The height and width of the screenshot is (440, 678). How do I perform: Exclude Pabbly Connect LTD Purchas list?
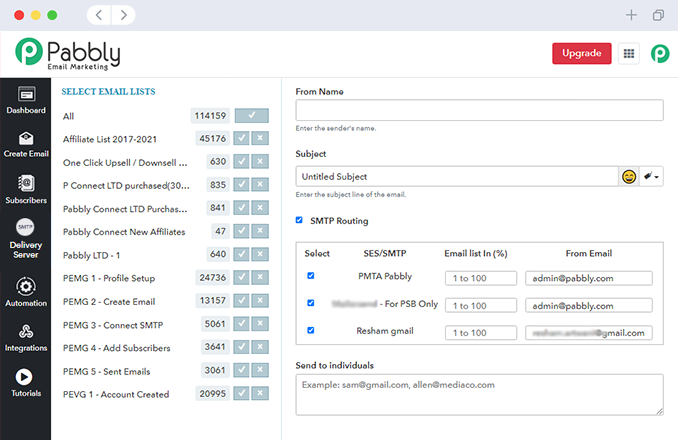coord(260,208)
